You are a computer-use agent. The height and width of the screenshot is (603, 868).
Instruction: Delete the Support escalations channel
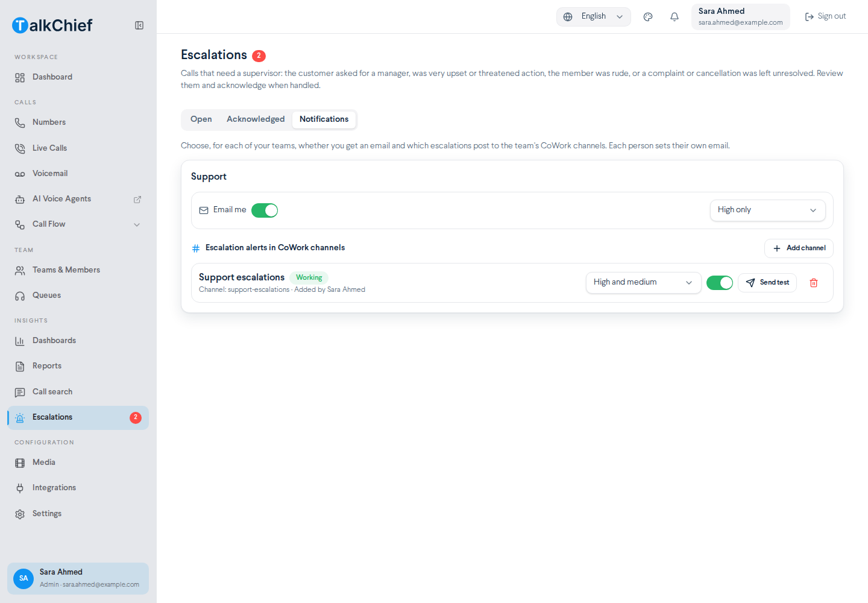[814, 283]
